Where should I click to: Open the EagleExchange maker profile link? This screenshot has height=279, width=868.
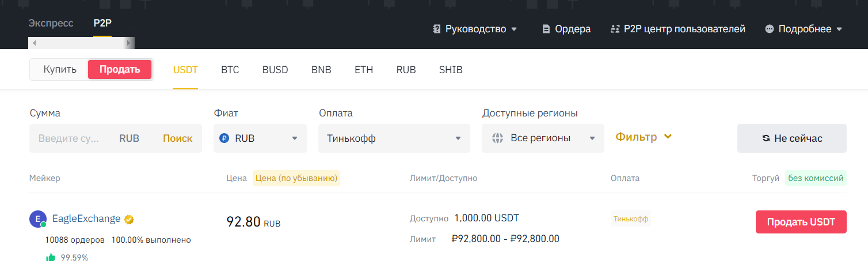tap(86, 219)
